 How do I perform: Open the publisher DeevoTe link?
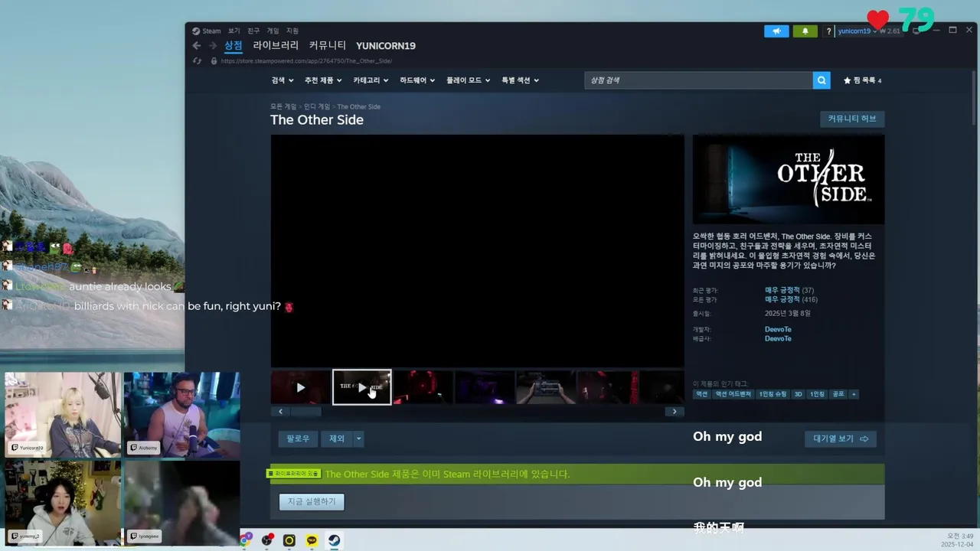tap(778, 338)
